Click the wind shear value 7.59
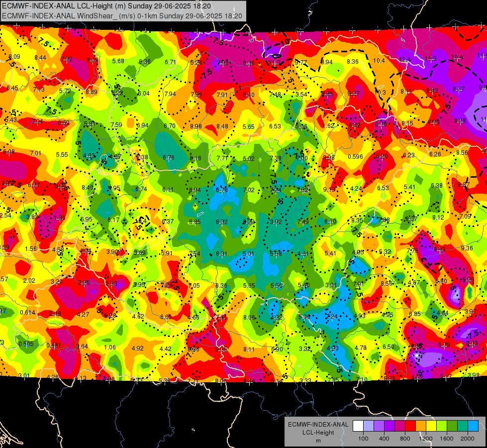The image size is (487, 448). pyautogui.click(x=116, y=124)
